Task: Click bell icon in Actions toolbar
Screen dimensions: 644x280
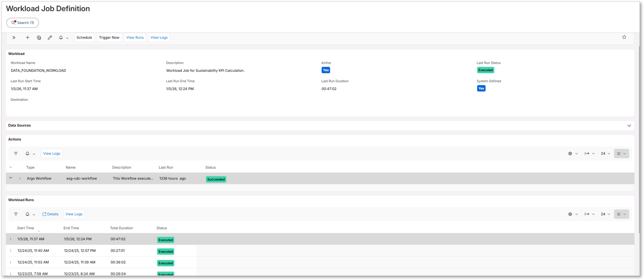Action: (28, 153)
